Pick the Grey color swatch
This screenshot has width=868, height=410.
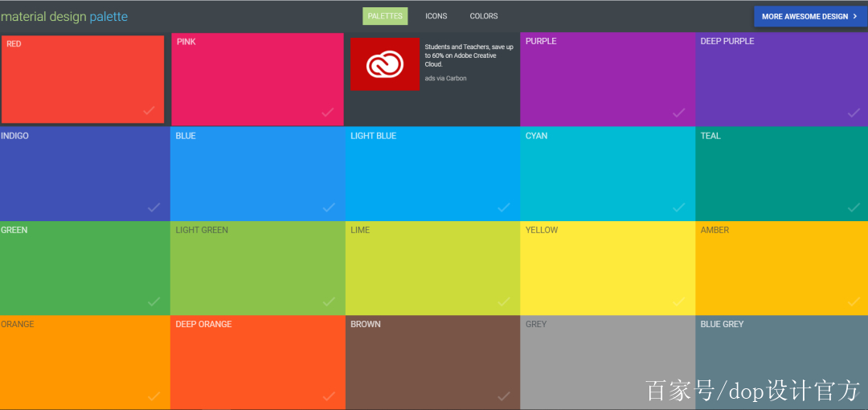608,363
